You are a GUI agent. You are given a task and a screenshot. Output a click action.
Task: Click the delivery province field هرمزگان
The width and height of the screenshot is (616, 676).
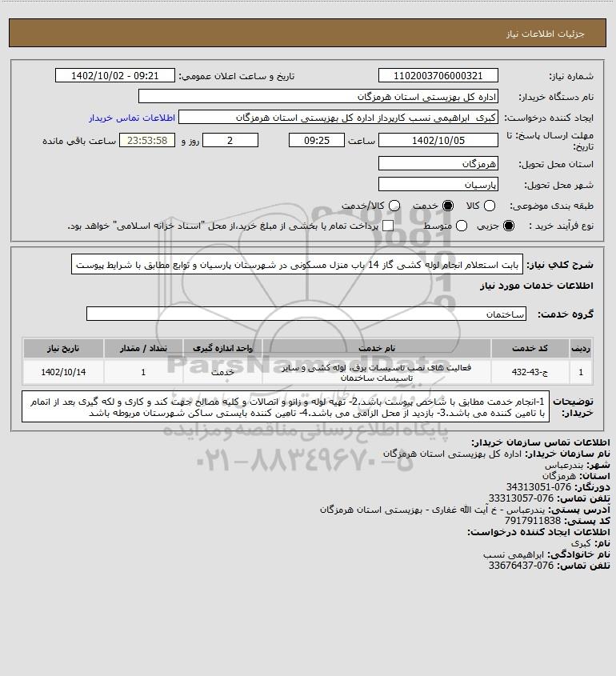click(438, 163)
